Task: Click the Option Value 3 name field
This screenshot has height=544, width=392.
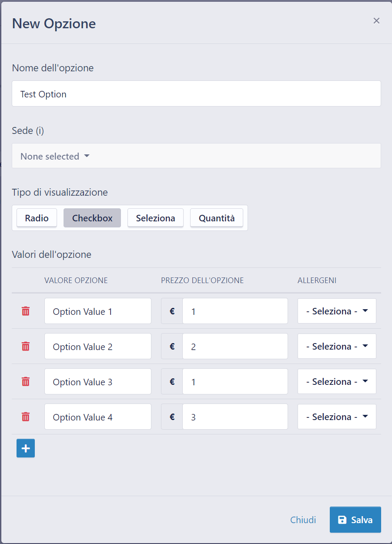Action: (98, 381)
